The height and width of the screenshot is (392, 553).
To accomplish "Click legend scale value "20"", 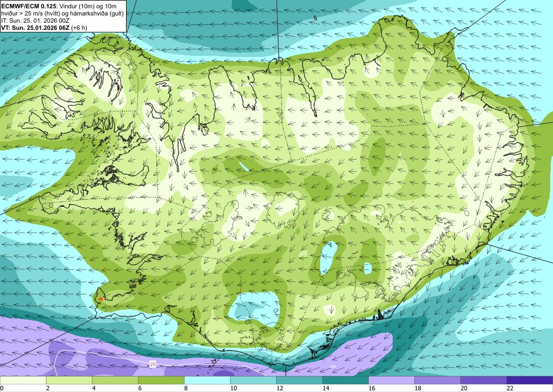I will pos(464,388).
